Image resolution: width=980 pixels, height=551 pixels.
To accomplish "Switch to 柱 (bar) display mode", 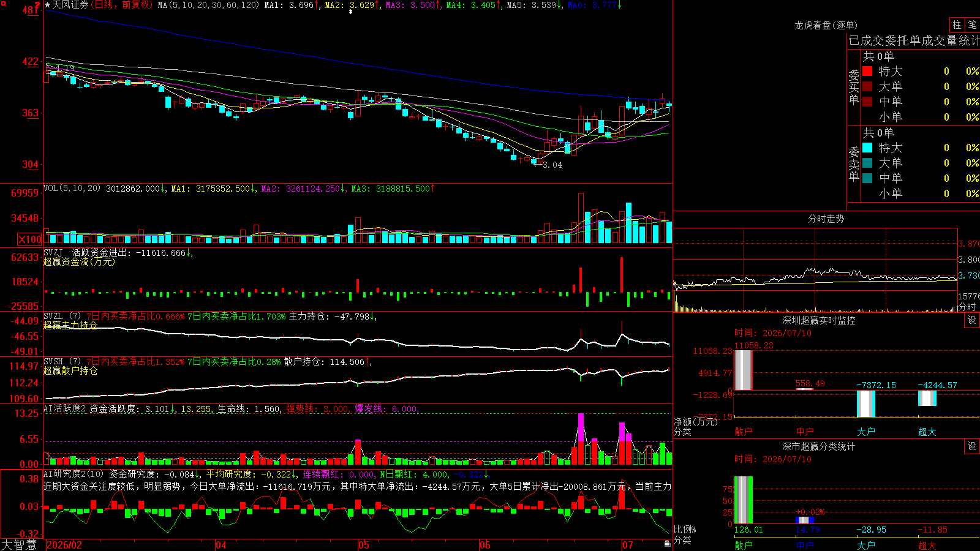I will click(957, 24).
